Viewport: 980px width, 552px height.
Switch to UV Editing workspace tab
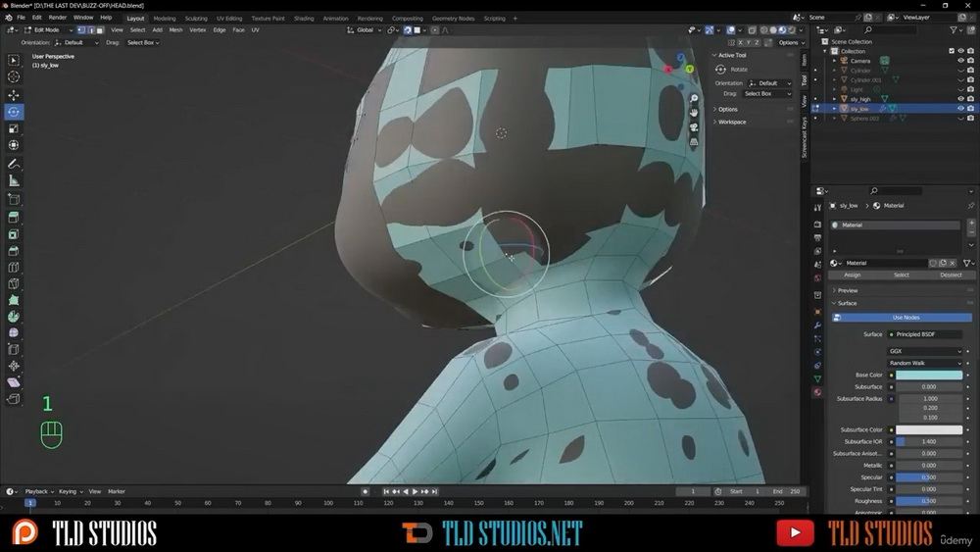[228, 18]
